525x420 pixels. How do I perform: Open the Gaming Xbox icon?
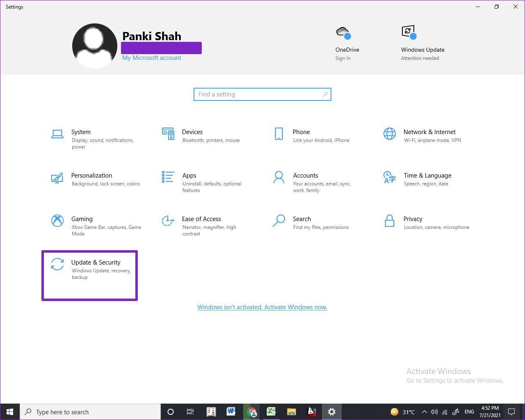click(57, 221)
